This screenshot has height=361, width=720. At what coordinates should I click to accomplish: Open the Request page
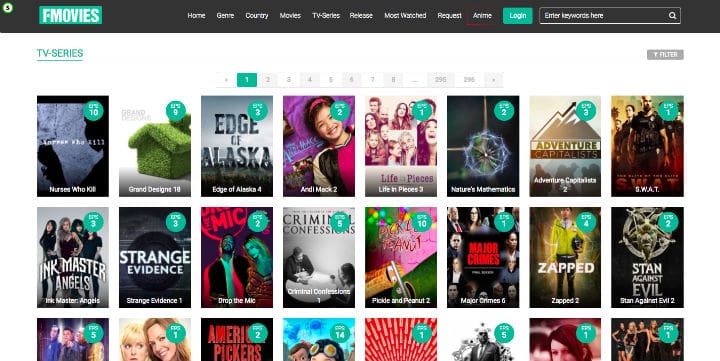[x=449, y=16]
